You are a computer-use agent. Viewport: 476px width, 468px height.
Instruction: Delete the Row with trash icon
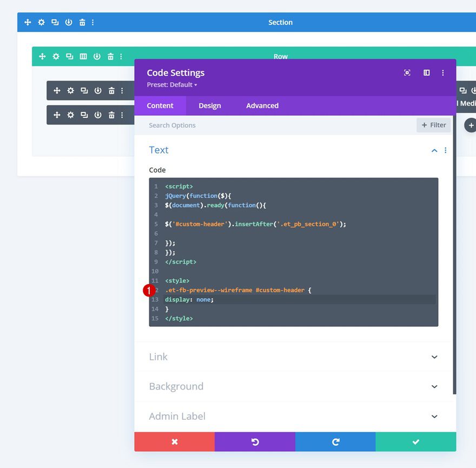click(x=110, y=56)
